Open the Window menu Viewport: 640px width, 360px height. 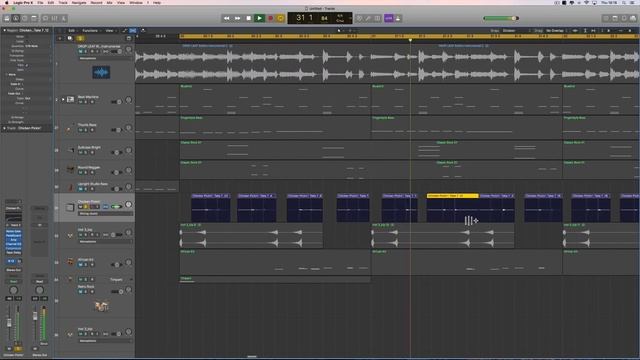pos(136,2)
